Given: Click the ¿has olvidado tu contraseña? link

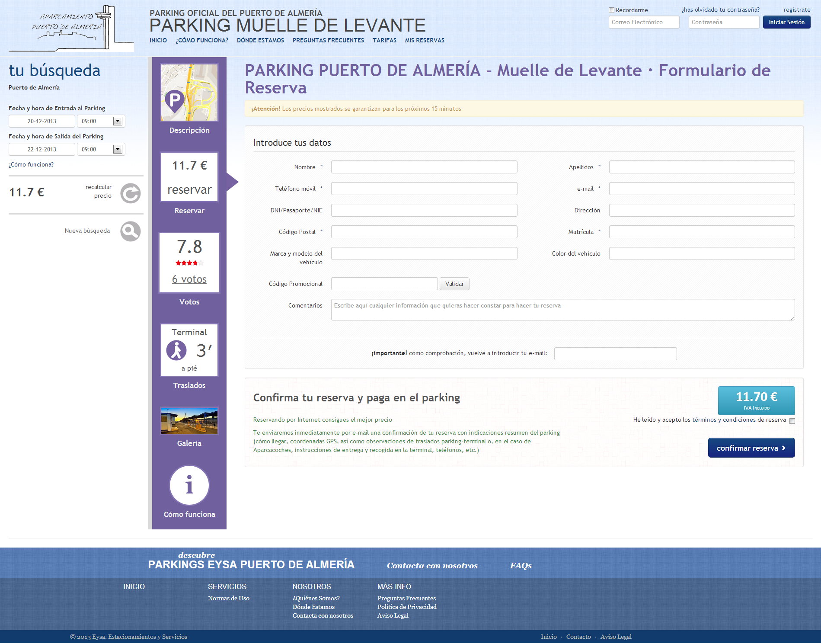Looking at the screenshot, I should [x=721, y=10].
